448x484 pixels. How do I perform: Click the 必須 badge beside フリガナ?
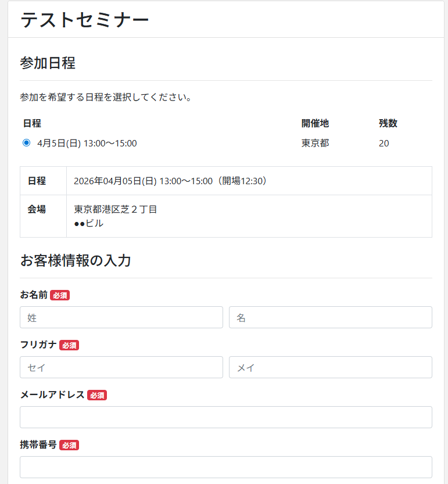click(x=69, y=346)
